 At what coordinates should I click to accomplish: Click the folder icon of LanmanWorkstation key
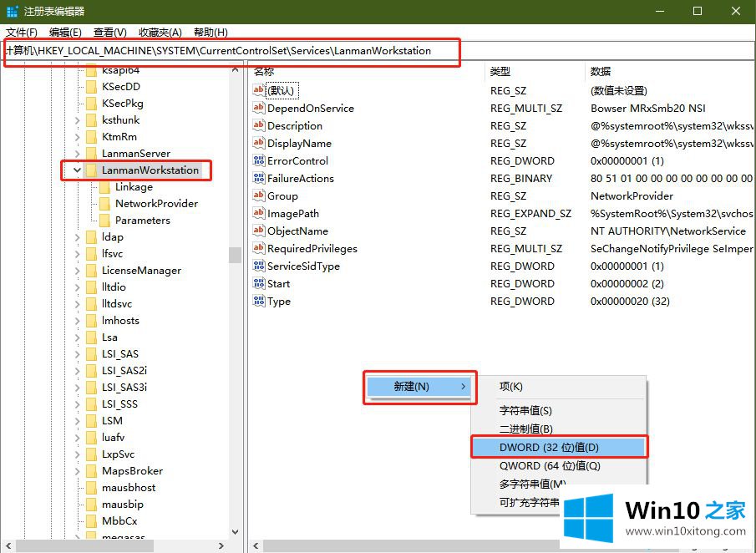pyautogui.click(x=91, y=170)
